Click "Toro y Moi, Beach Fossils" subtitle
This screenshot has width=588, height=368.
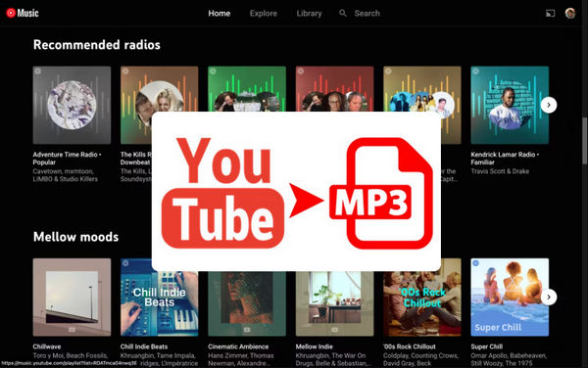pos(71,355)
